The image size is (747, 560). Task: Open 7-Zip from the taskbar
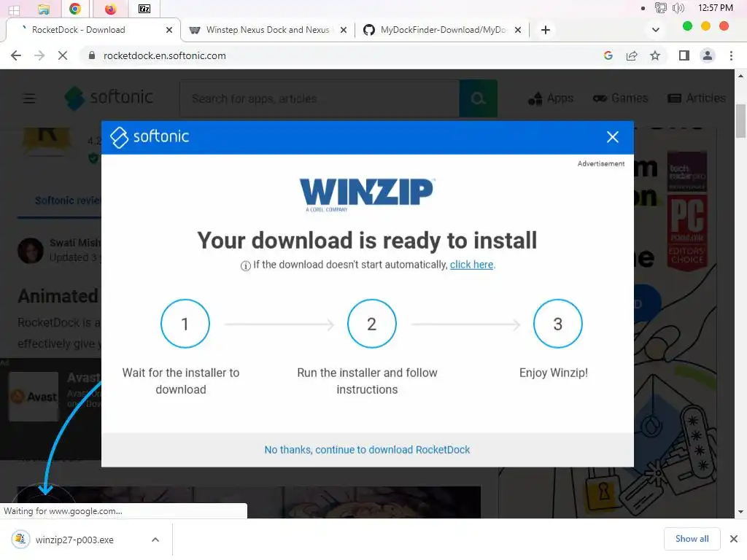tap(144, 9)
